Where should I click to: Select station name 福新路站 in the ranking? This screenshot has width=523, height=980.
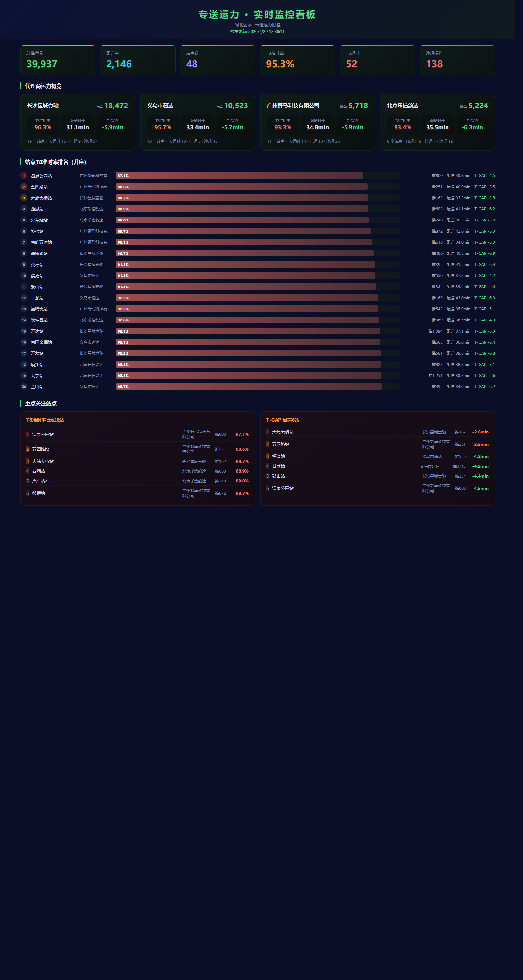click(x=39, y=253)
